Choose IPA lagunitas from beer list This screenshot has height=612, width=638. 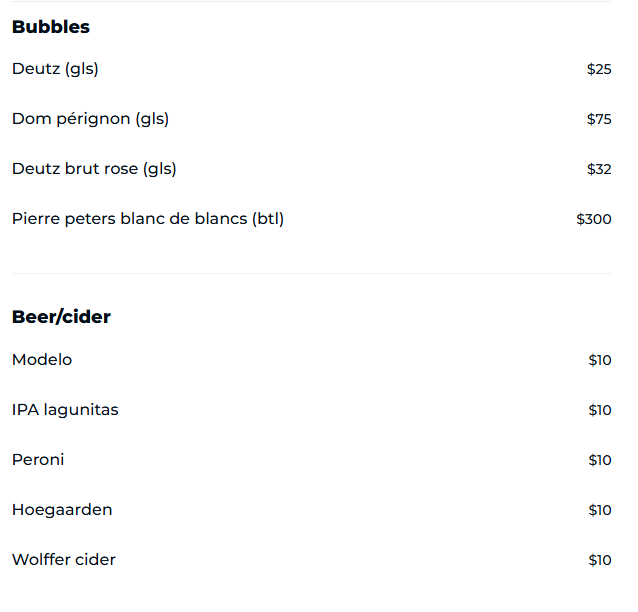tap(65, 410)
